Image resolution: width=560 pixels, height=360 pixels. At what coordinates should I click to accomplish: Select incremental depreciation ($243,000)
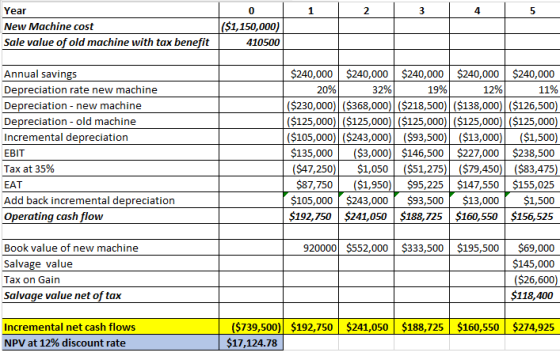[x=367, y=137]
